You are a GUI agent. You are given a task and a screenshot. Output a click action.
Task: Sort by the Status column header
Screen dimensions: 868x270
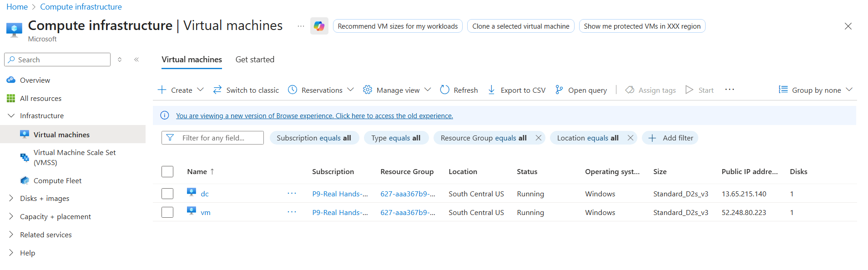pos(527,171)
